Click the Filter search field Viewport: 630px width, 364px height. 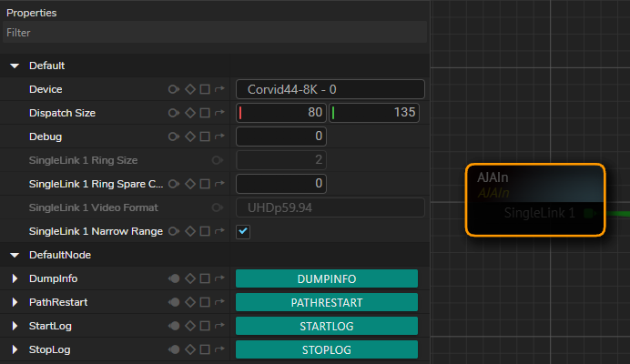[214, 32]
